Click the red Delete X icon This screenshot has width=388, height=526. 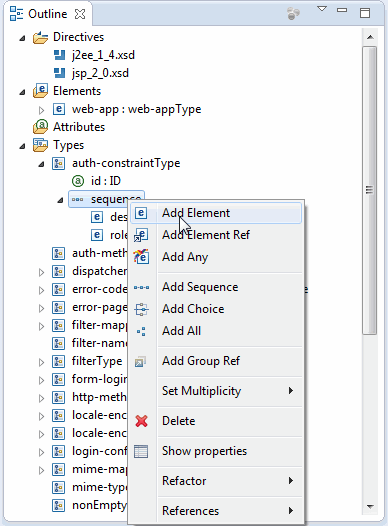141,421
